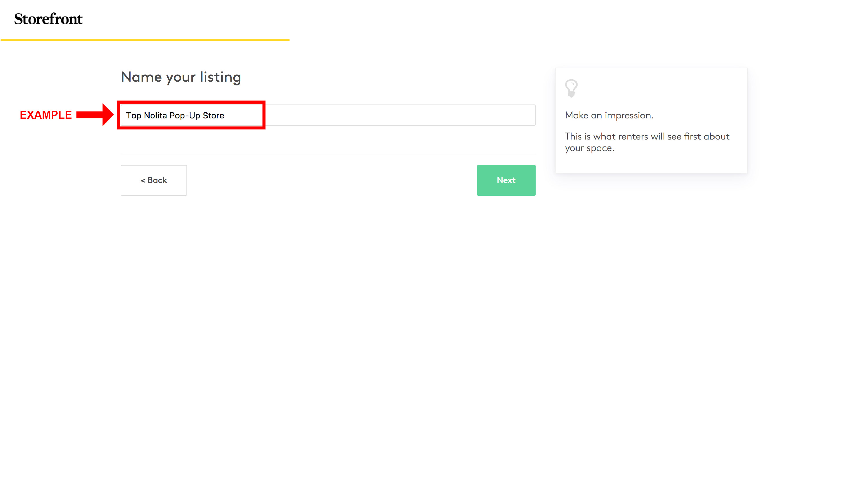
Task: Place cursor on word Store in field
Action: coord(213,115)
